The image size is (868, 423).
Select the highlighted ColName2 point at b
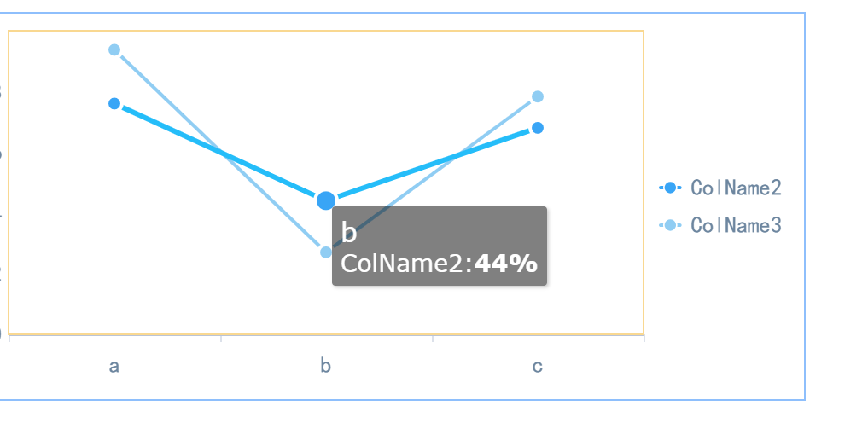click(326, 200)
